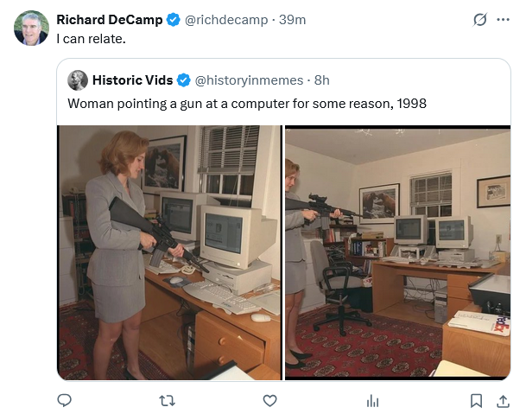Open the left photo of the woman at the computer
The width and height of the screenshot is (526, 420).
pyautogui.click(x=169, y=252)
